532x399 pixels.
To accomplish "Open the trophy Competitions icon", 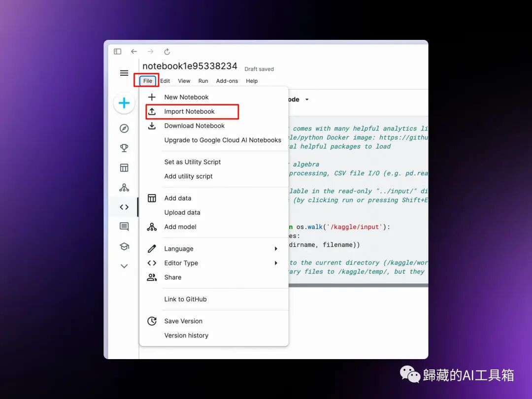I will click(x=124, y=148).
